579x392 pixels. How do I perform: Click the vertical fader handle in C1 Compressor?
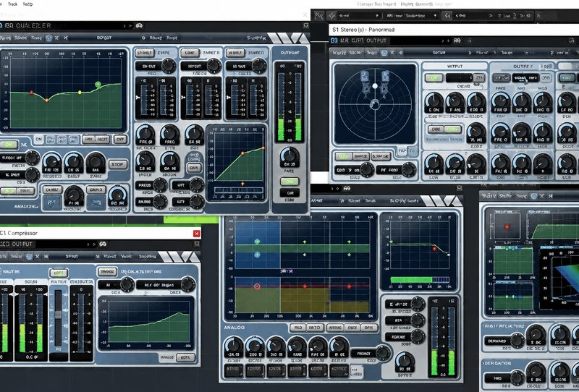coord(59,315)
